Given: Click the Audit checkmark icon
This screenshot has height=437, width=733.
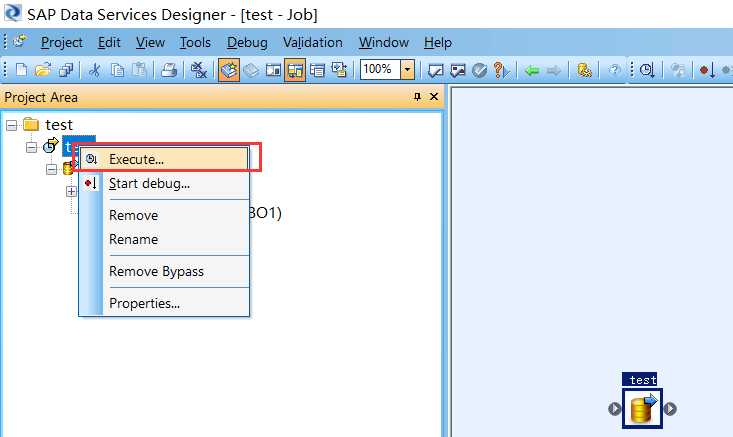Looking at the screenshot, I should pyautogui.click(x=479, y=71).
